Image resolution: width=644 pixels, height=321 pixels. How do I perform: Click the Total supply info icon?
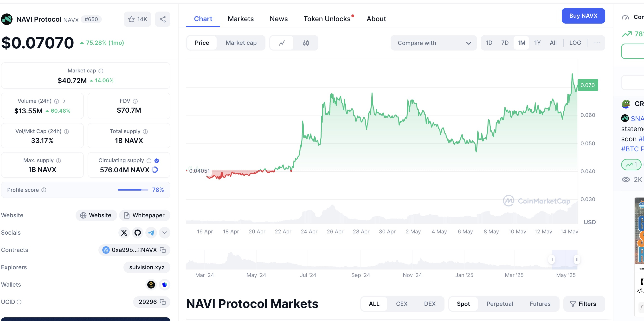point(145,131)
